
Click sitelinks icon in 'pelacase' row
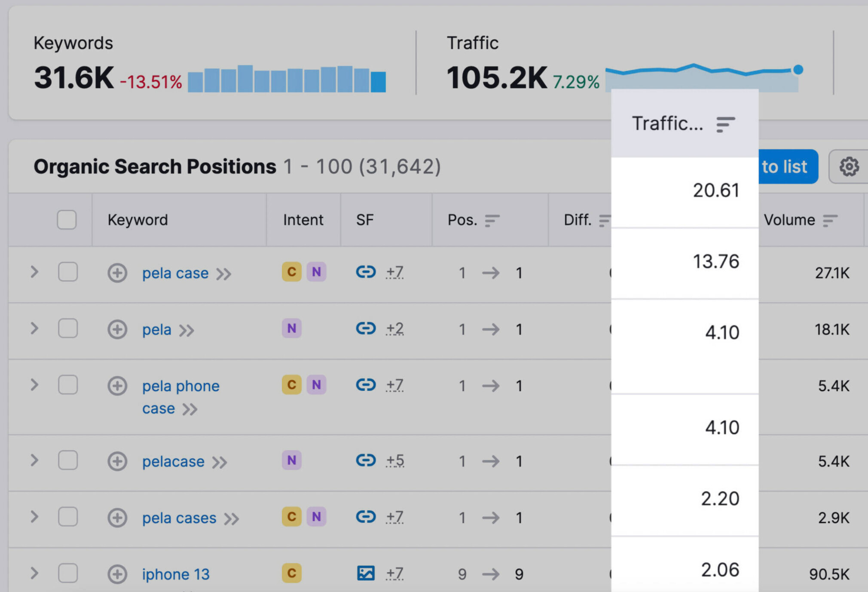tap(366, 460)
